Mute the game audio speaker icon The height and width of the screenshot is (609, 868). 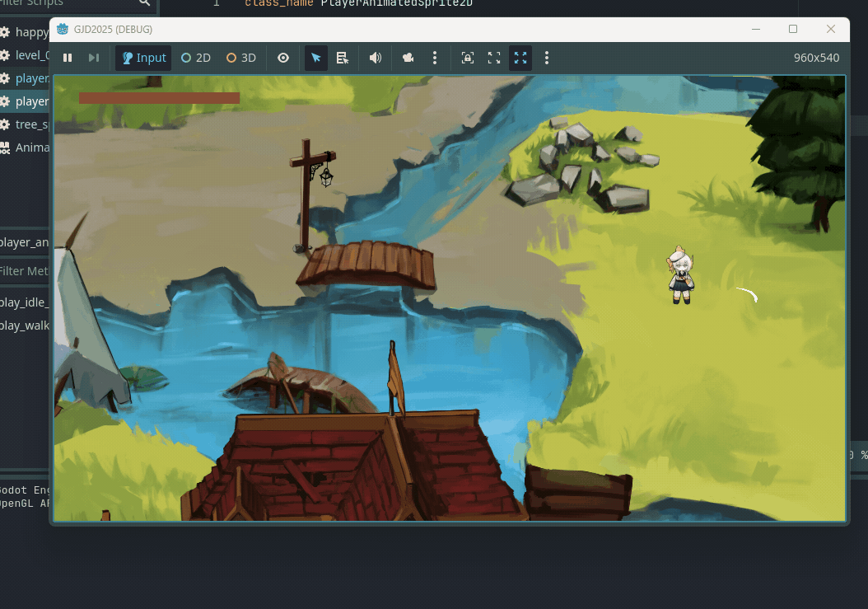[376, 58]
